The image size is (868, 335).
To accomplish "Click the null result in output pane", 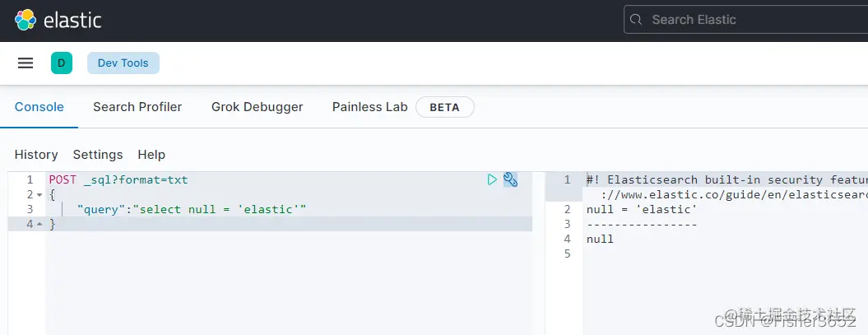I will point(600,240).
